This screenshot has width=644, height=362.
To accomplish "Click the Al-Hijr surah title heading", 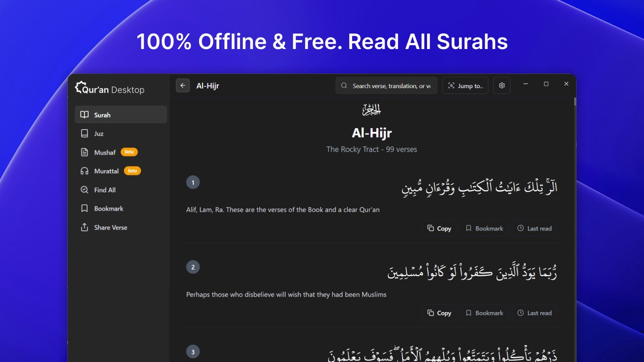I will pos(372,133).
